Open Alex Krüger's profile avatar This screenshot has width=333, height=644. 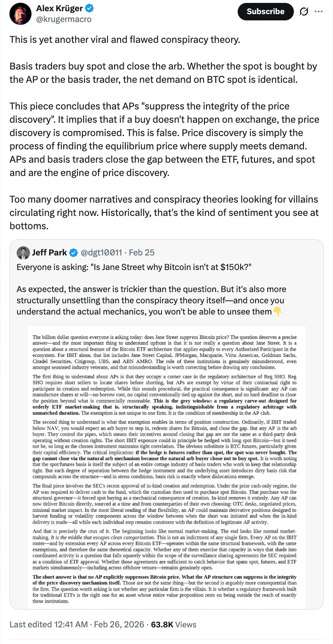(x=20, y=14)
